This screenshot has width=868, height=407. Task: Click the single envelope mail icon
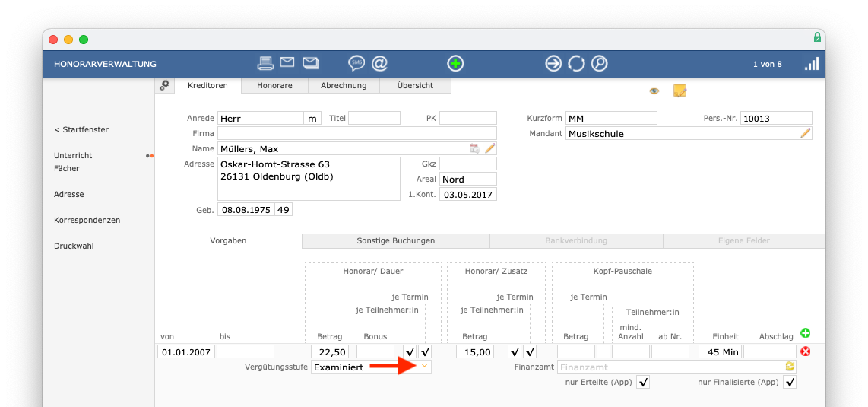[x=287, y=62]
